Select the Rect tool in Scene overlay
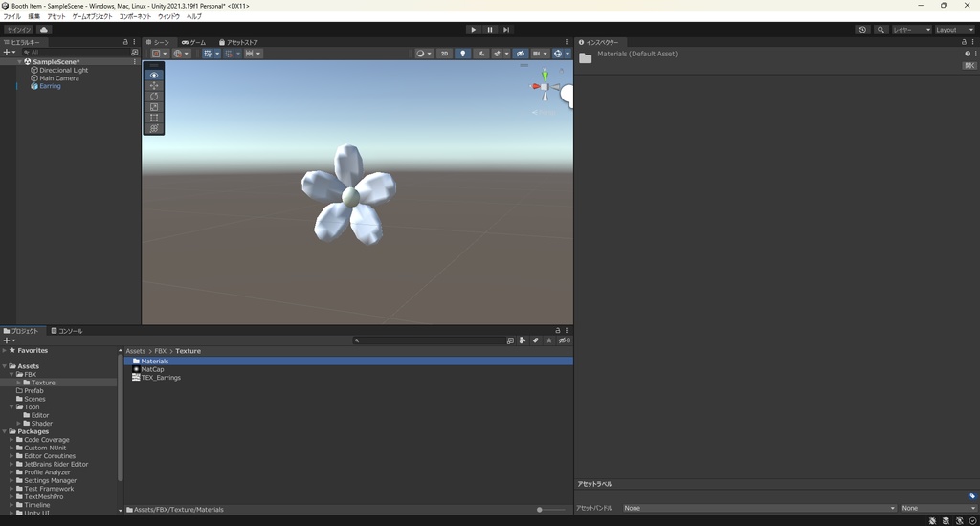This screenshot has width=980, height=526. coord(154,118)
